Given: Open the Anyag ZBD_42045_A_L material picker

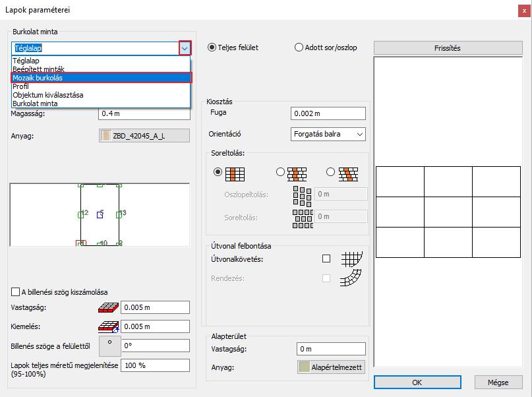Looking at the screenshot, I should [x=144, y=136].
